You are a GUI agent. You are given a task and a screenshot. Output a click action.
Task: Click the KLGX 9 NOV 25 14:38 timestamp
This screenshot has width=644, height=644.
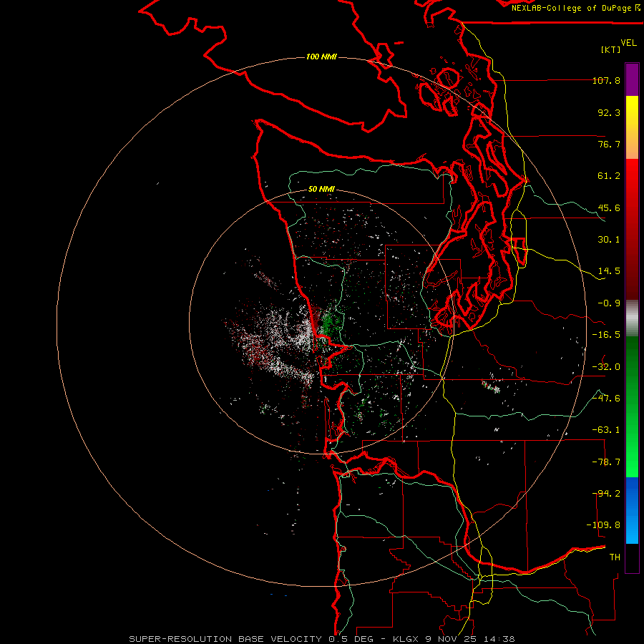coord(454,639)
